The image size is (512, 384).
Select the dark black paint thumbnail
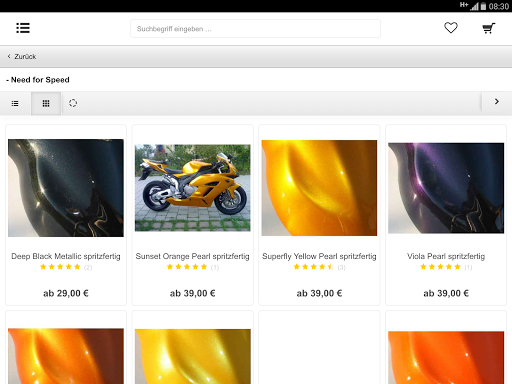tap(66, 188)
